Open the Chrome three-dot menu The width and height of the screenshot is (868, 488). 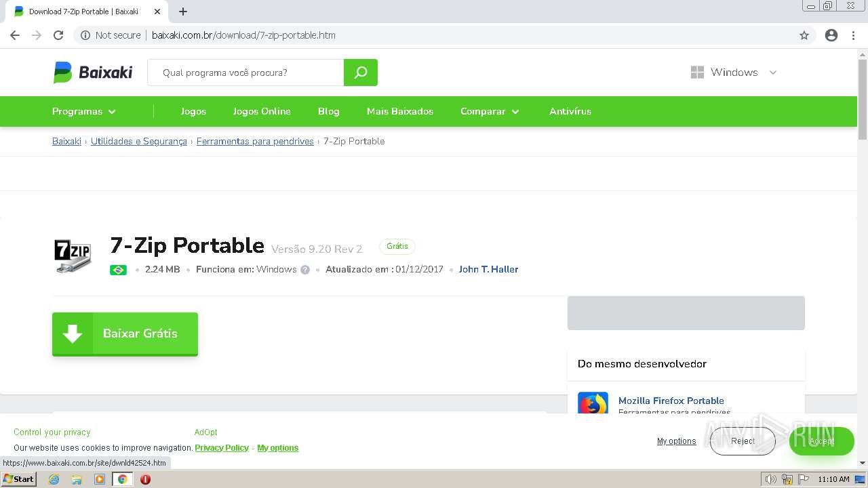point(853,35)
